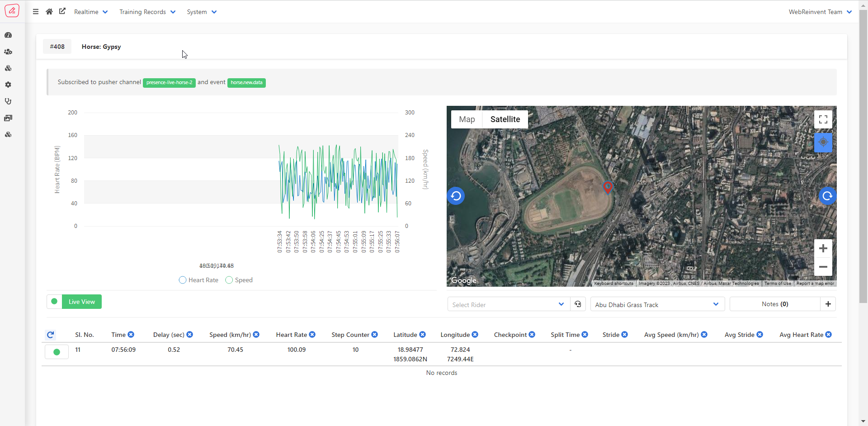Add a new note with plus button
Viewport: 868px width, 426px height.
(x=828, y=304)
